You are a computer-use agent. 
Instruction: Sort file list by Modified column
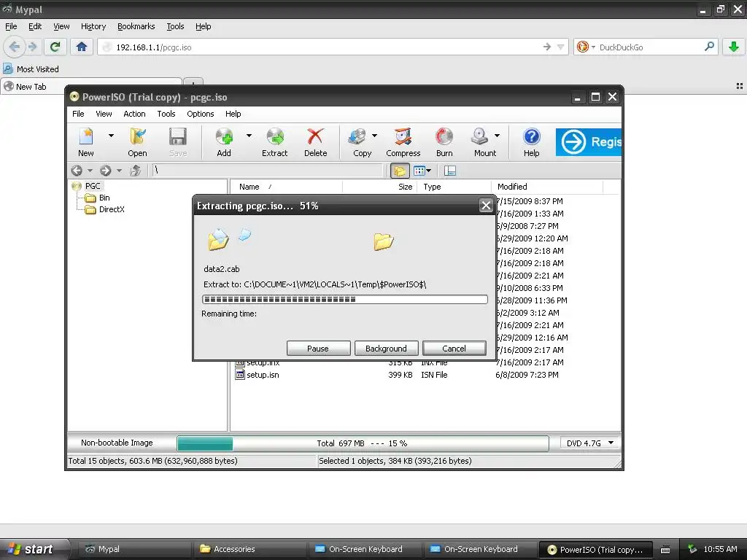pos(547,187)
